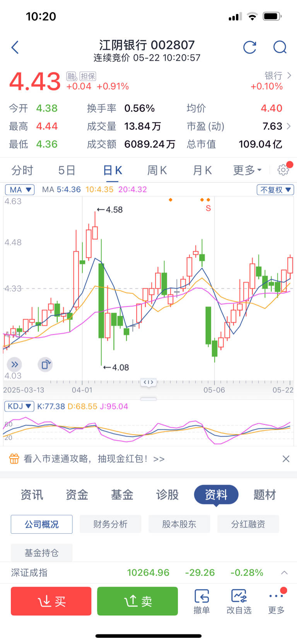The width and height of the screenshot is (297, 644).
Task: Open the red packet promo link
Action: pos(94,459)
